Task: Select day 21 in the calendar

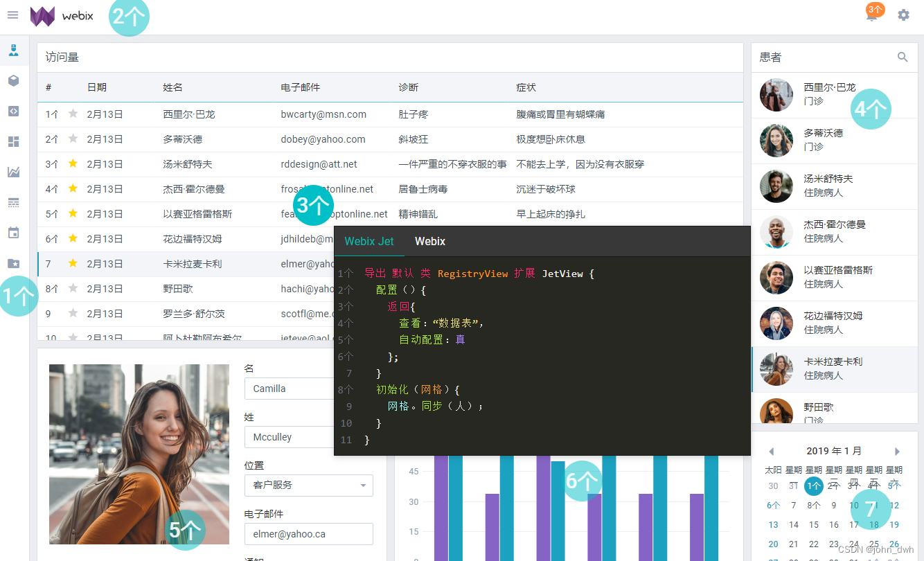Action: (794, 544)
